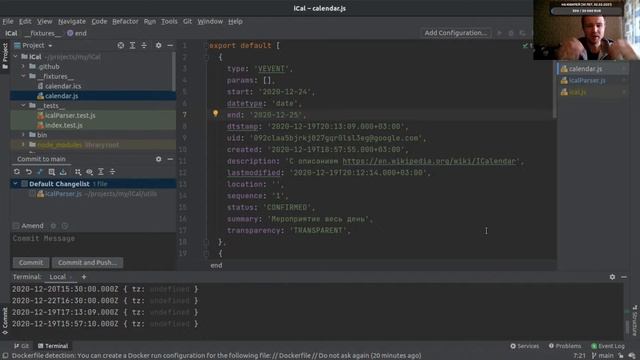Click Collapse All icon in Commit toolbar
The width and height of the screenshot is (640, 360).
(112, 172)
